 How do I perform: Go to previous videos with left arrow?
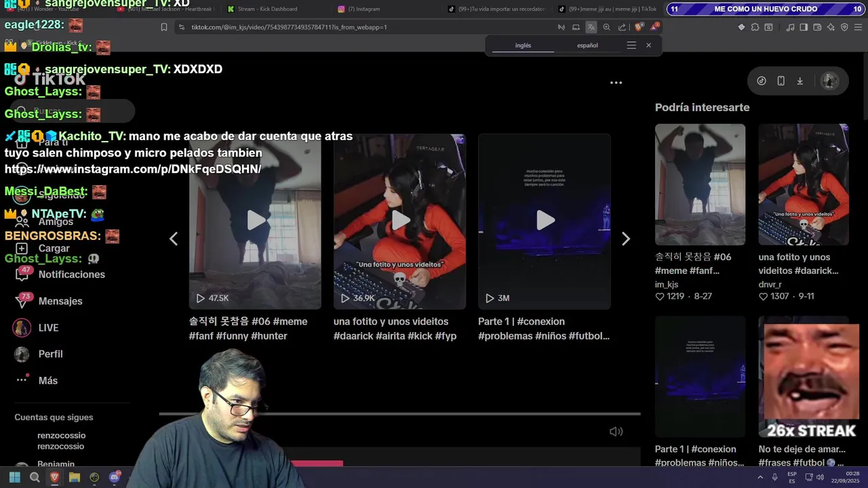click(x=174, y=239)
